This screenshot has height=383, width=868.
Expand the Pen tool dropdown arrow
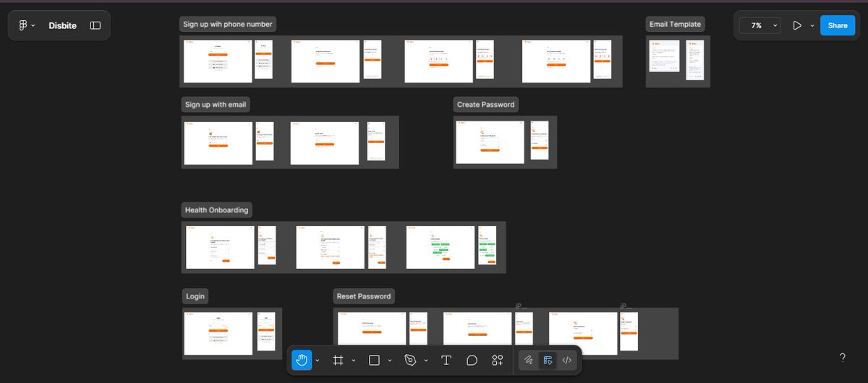pos(426,360)
